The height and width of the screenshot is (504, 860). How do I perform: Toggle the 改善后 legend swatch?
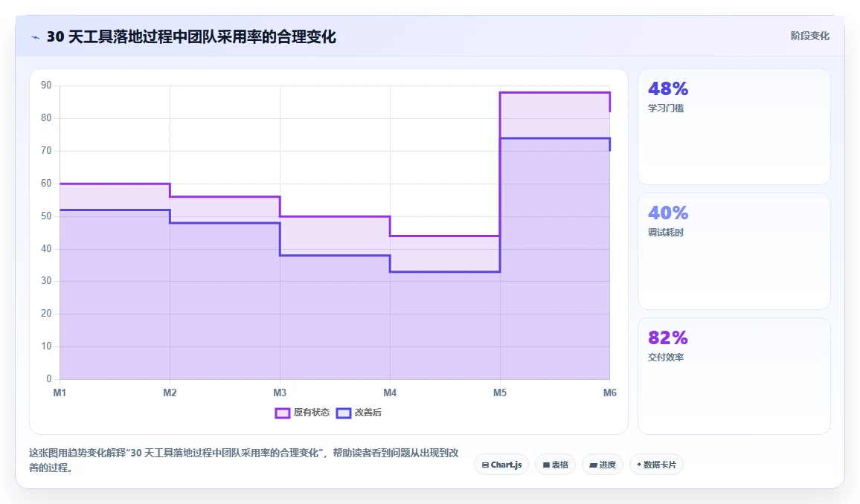344,413
